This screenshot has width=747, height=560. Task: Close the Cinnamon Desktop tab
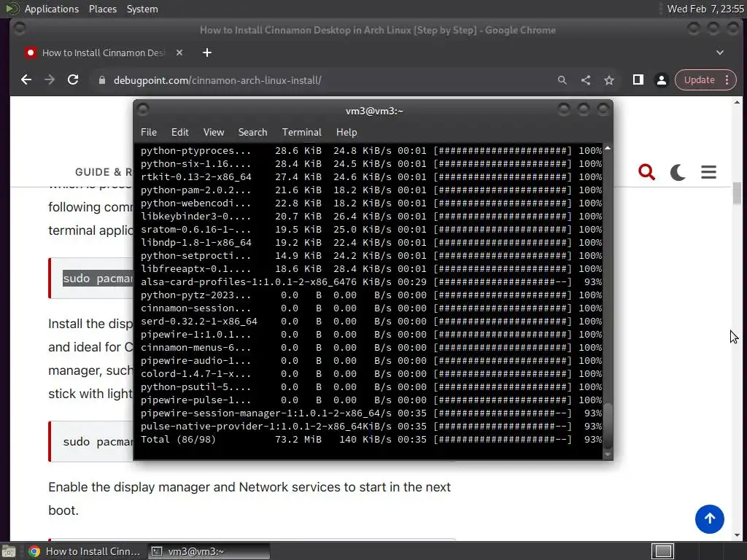pyautogui.click(x=179, y=52)
